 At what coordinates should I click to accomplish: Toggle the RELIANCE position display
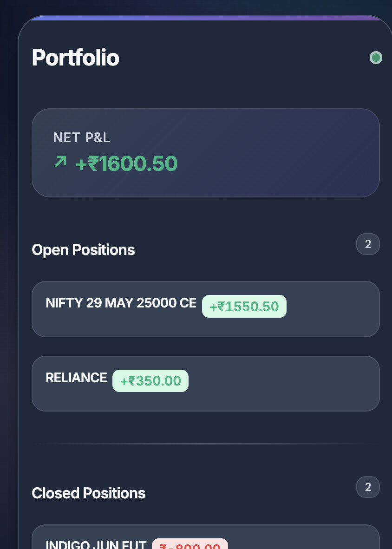pos(206,383)
